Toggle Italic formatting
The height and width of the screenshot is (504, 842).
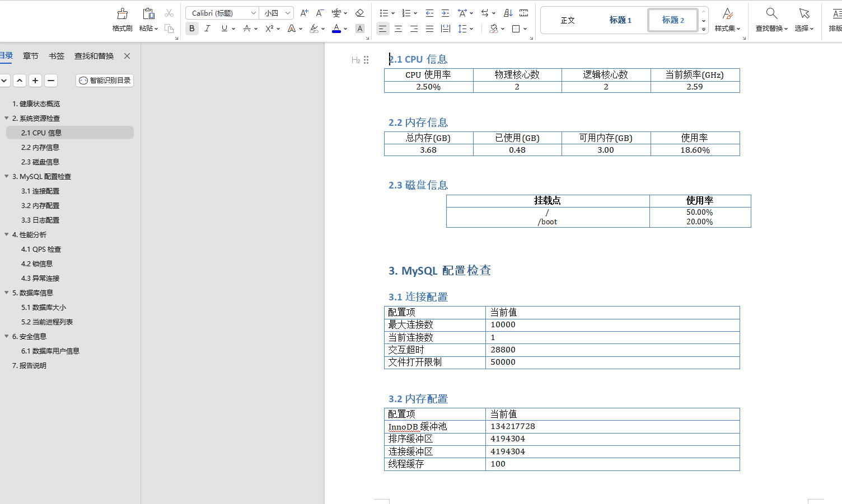[208, 29]
